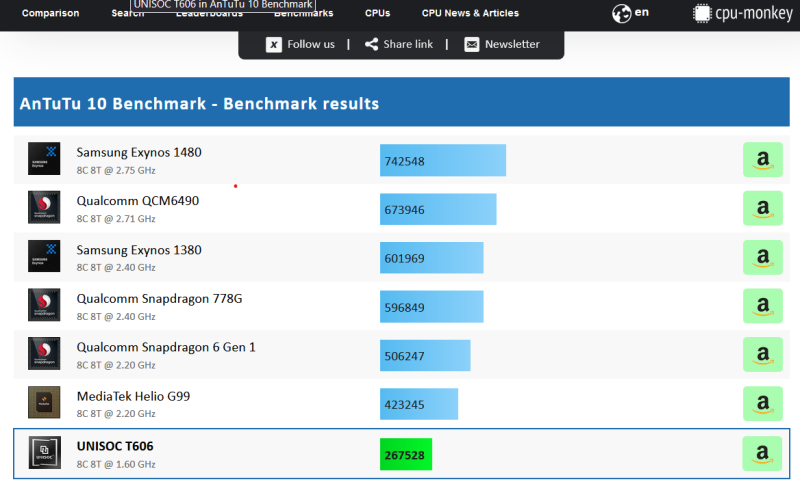Open the Follow us link
This screenshot has height=484, width=800.
[311, 44]
